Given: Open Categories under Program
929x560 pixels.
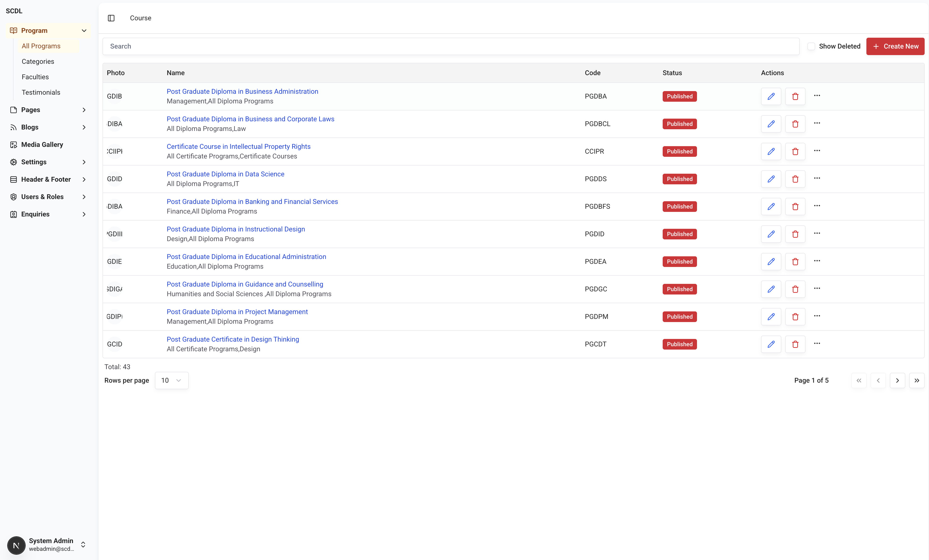Looking at the screenshot, I should pos(38,61).
